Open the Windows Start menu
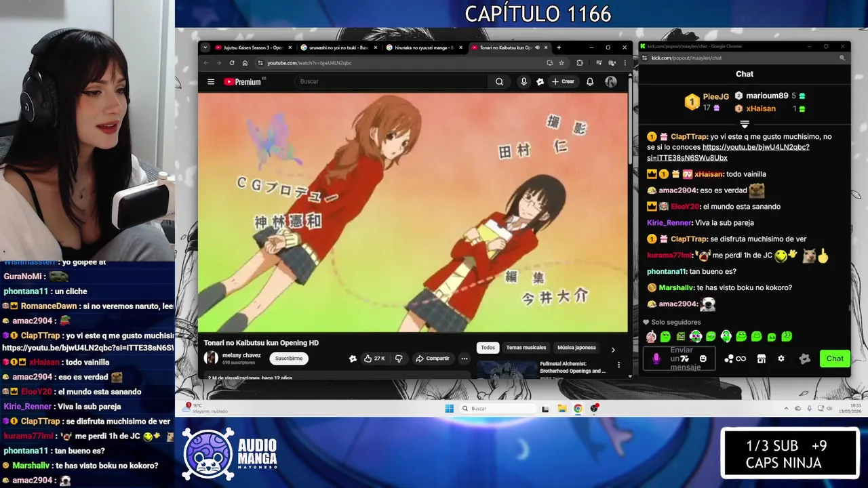868x488 pixels. [x=449, y=408]
